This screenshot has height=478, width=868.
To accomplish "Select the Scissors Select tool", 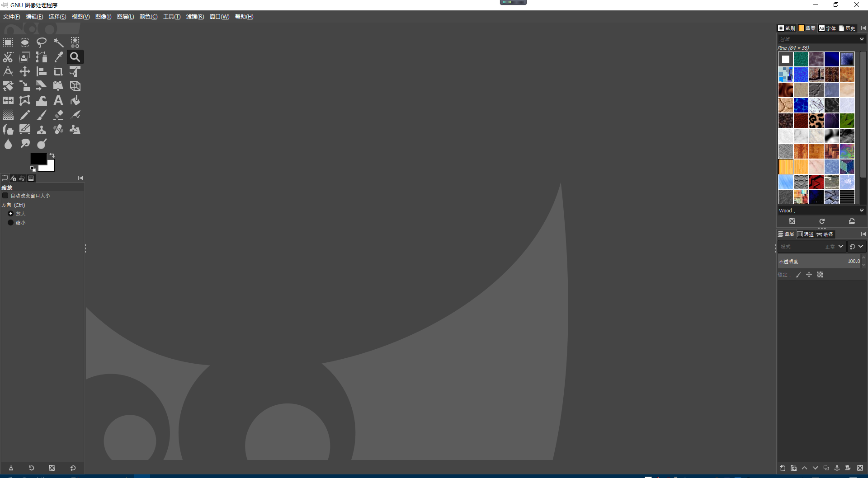I will (8, 57).
